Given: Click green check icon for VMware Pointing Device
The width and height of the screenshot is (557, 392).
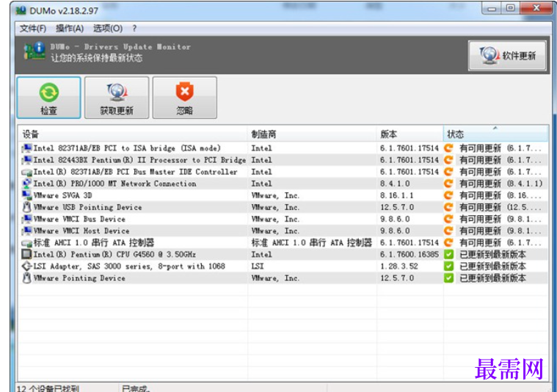Looking at the screenshot, I should (x=448, y=278).
